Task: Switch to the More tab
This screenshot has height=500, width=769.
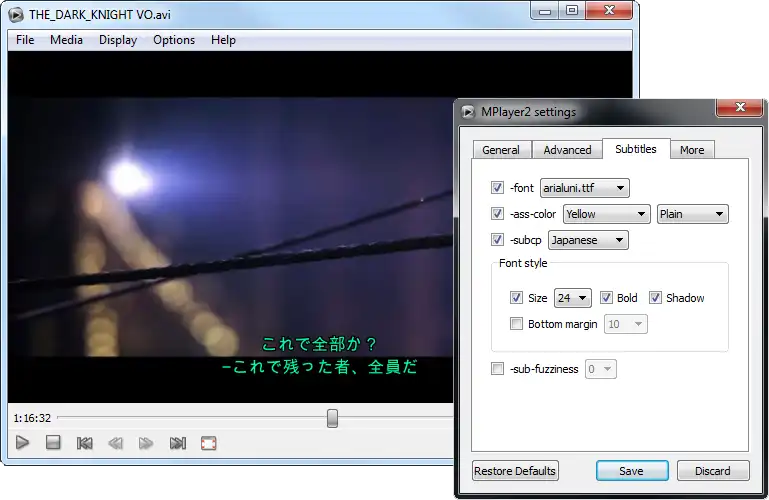Action: click(x=692, y=150)
